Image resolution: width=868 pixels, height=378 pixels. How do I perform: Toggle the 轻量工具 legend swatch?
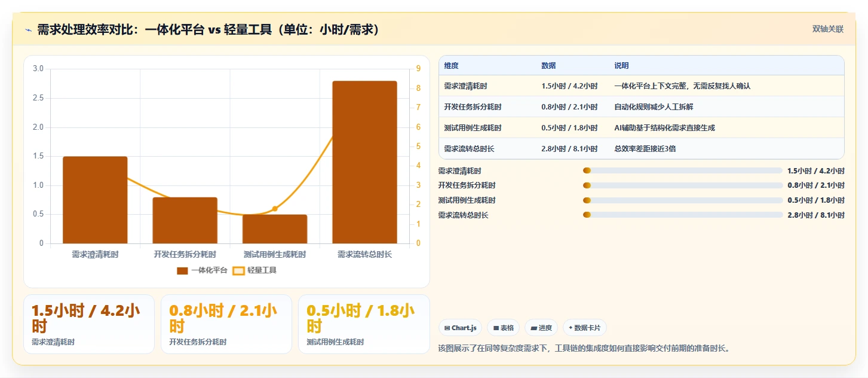coord(238,271)
